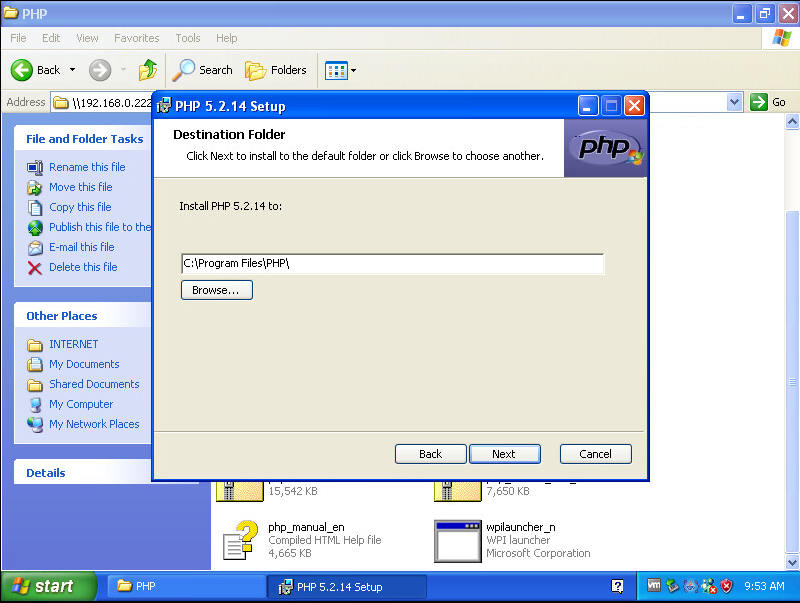Open the Favorites menu

[136, 38]
